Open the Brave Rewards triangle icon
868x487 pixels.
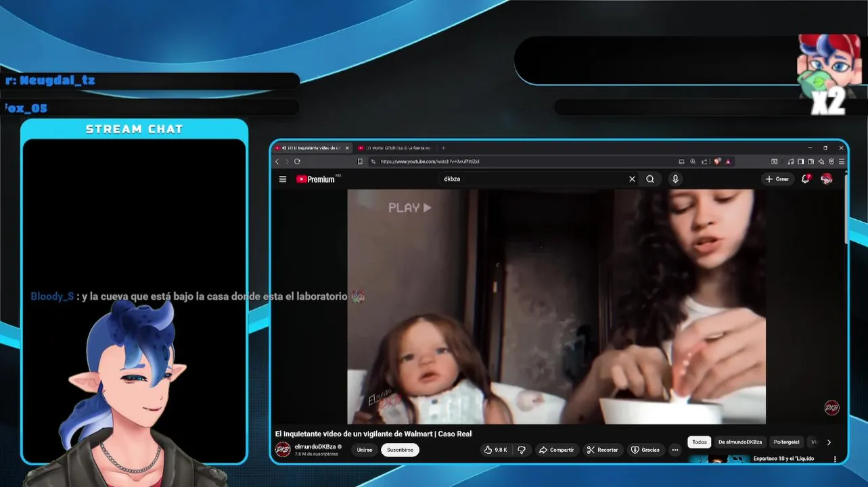(x=728, y=162)
